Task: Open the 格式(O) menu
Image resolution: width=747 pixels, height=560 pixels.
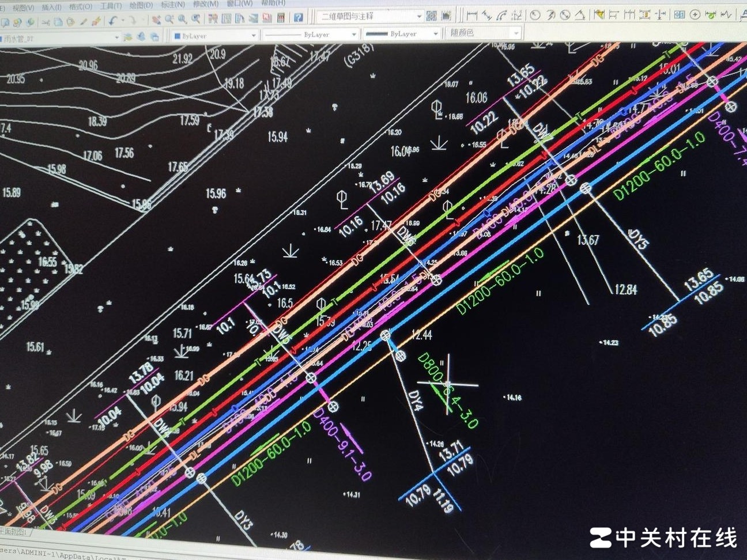Action: tap(80, 7)
